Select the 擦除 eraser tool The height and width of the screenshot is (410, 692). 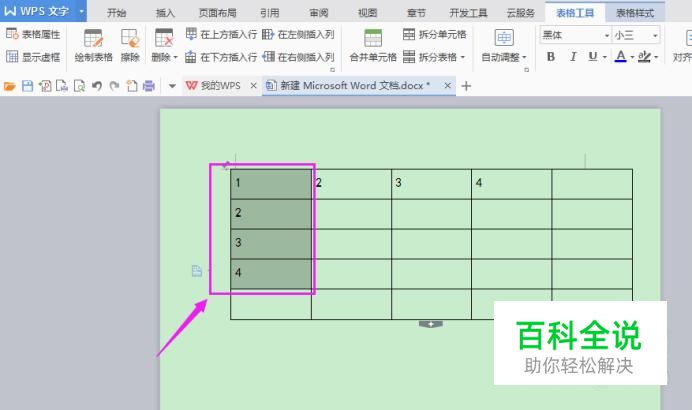130,45
